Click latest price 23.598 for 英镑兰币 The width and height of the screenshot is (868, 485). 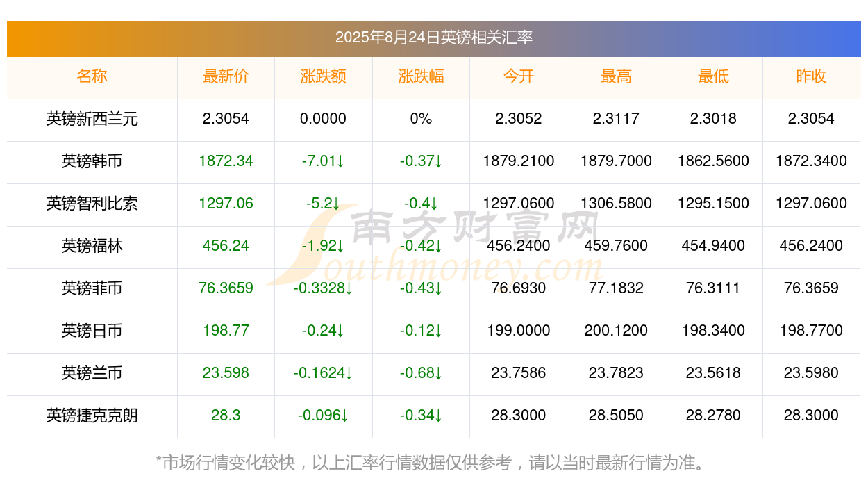226,373
